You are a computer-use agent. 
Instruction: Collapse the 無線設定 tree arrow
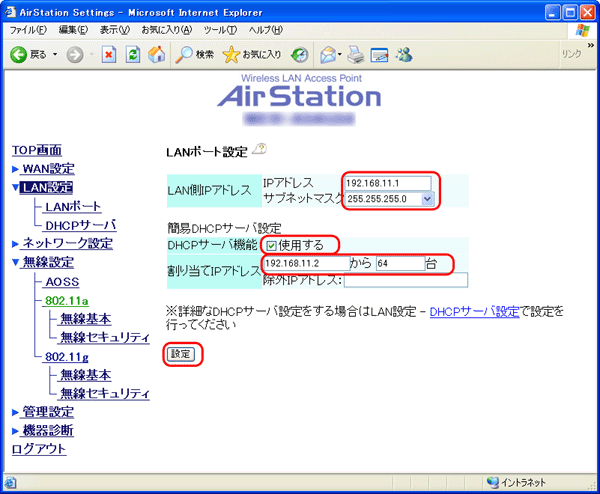pyautogui.click(x=15, y=262)
